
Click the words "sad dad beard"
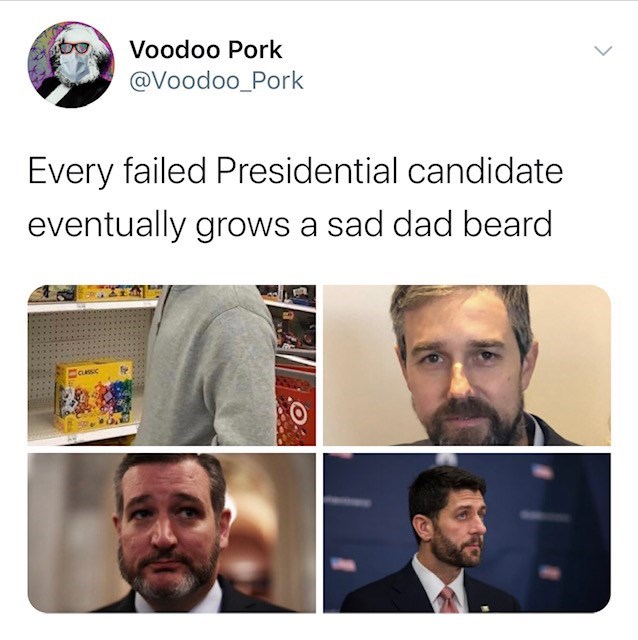click(x=440, y=224)
